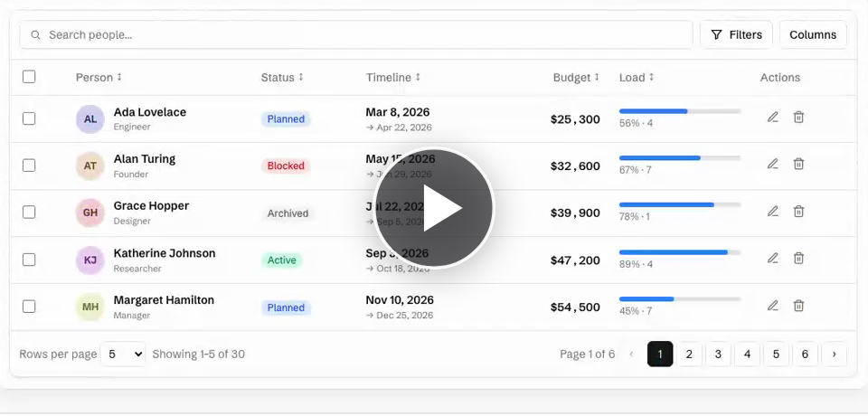The image size is (868, 416).
Task: Sort by the Person column header
Action: click(99, 78)
